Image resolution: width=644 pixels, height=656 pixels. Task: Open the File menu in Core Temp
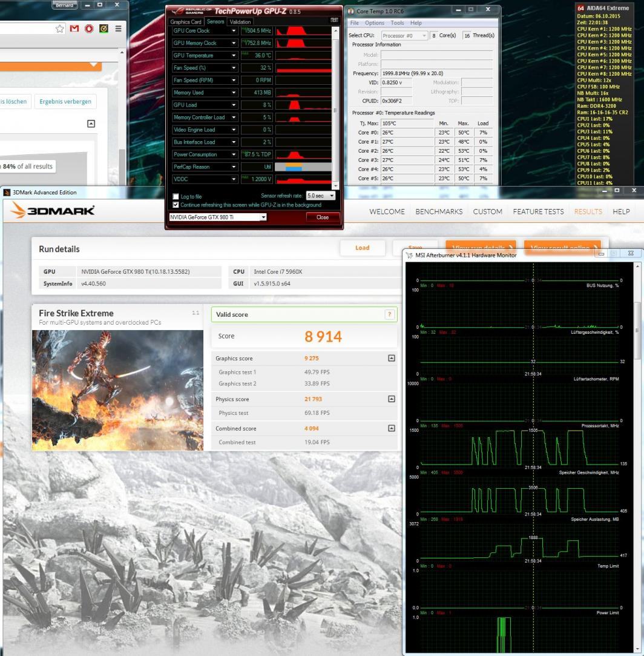354,22
